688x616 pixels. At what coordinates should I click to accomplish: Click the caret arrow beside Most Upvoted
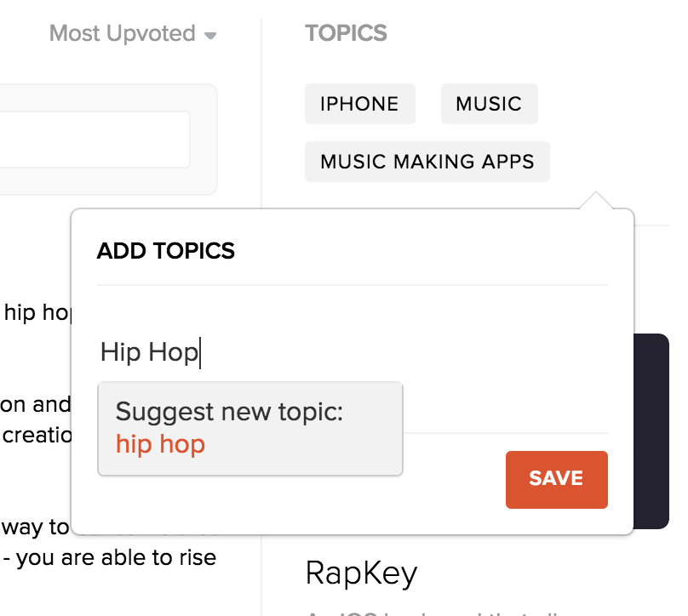pyautogui.click(x=210, y=36)
